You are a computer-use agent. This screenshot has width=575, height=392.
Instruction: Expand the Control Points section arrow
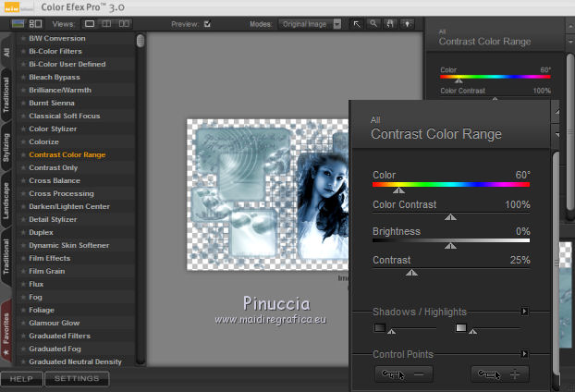click(524, 354)
